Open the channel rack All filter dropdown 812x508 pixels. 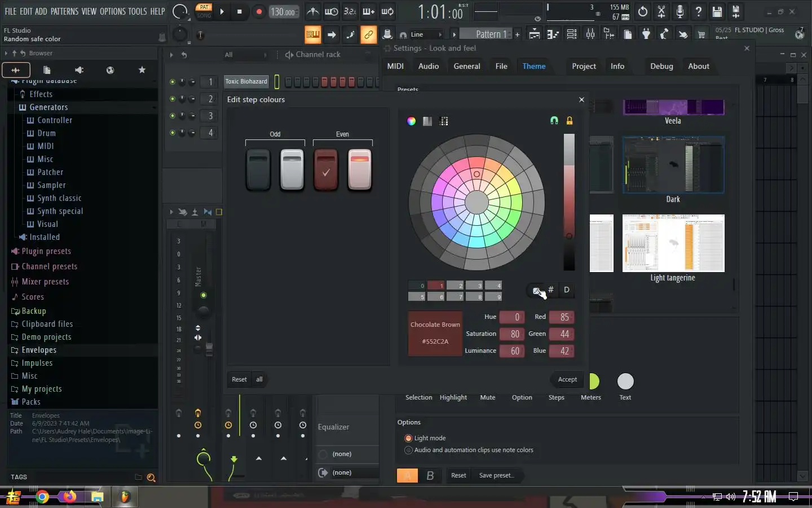(x=246, y=55)
